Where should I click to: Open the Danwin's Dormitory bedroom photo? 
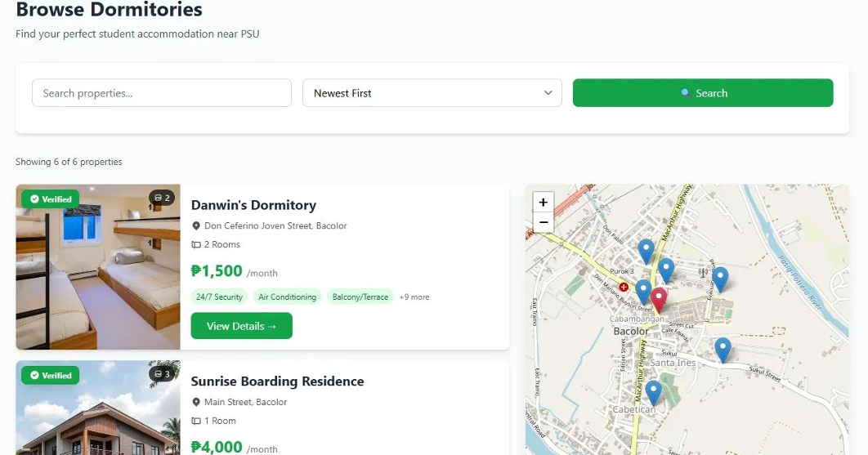(98, 267)
